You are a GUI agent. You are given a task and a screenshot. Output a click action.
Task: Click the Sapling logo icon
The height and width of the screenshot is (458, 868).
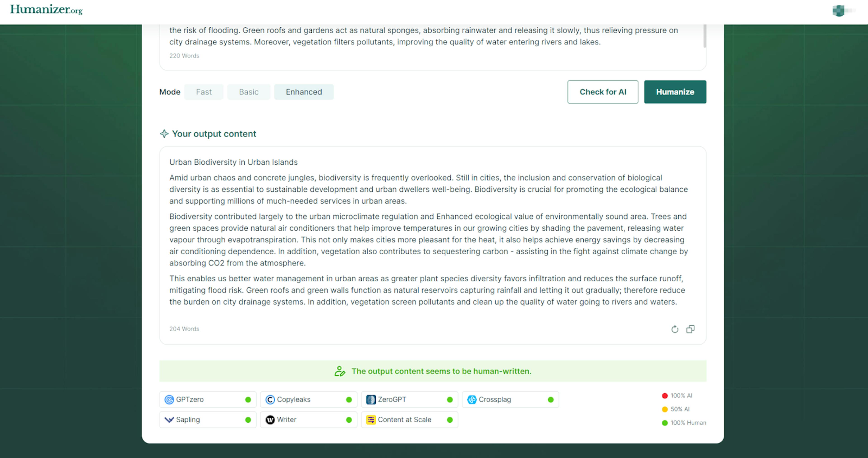coord(169,420)
